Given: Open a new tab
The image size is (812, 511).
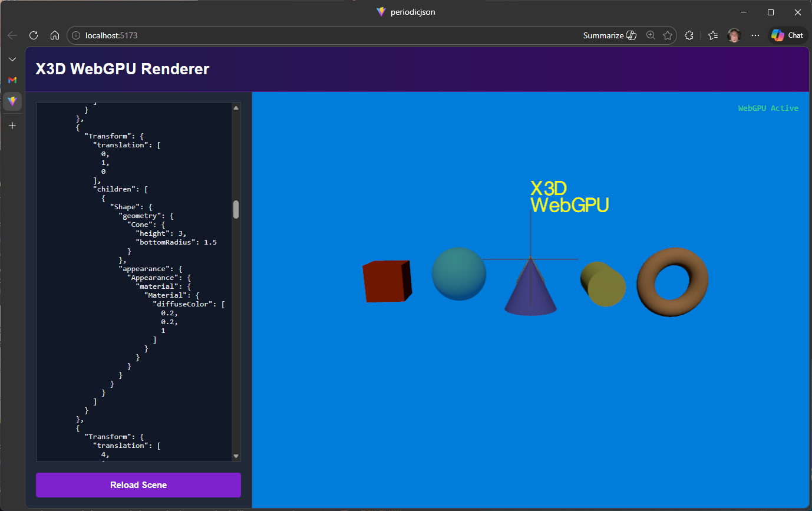Looking at the screenshot, I should 12,126.
